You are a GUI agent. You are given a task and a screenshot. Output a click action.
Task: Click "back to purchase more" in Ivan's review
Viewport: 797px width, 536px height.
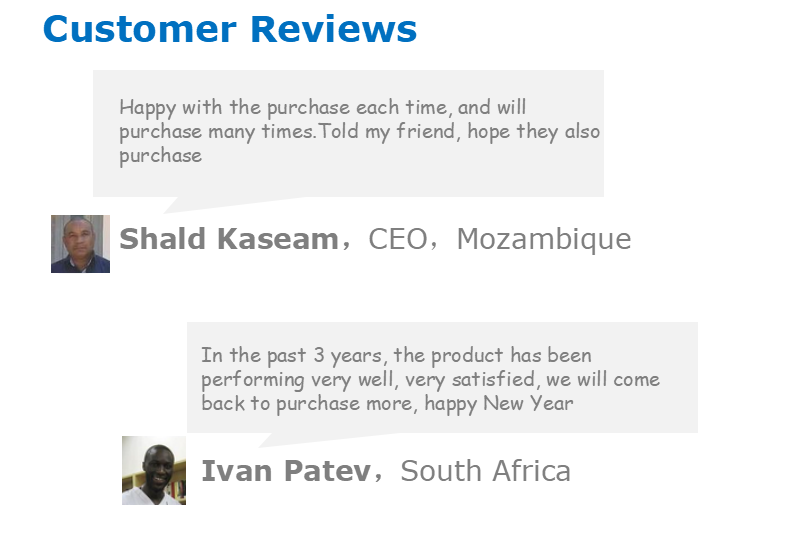pyautogui.click(x=309, y=404)
